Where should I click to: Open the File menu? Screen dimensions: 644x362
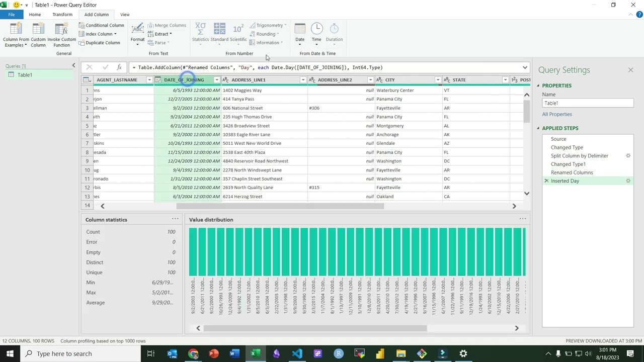(x=11, y=15)
